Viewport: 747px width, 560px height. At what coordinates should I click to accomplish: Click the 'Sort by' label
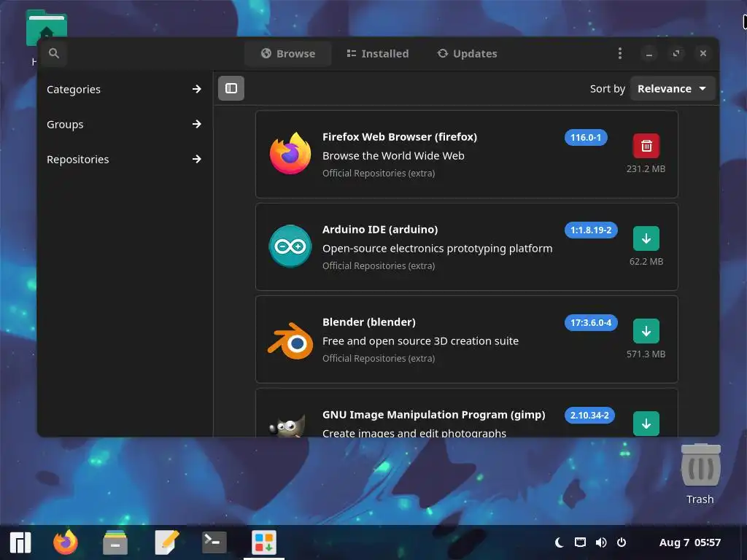coord(607,89)
